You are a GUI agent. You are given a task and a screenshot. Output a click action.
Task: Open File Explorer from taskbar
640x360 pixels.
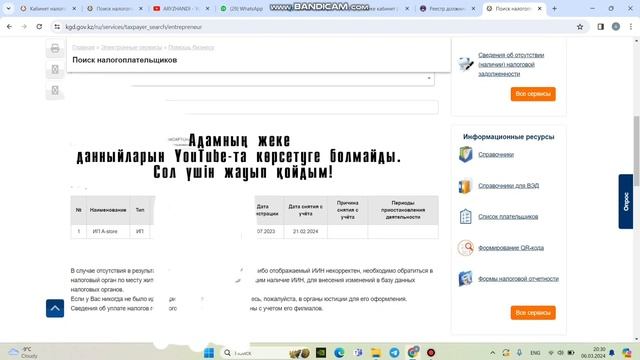tap(376, 353)
